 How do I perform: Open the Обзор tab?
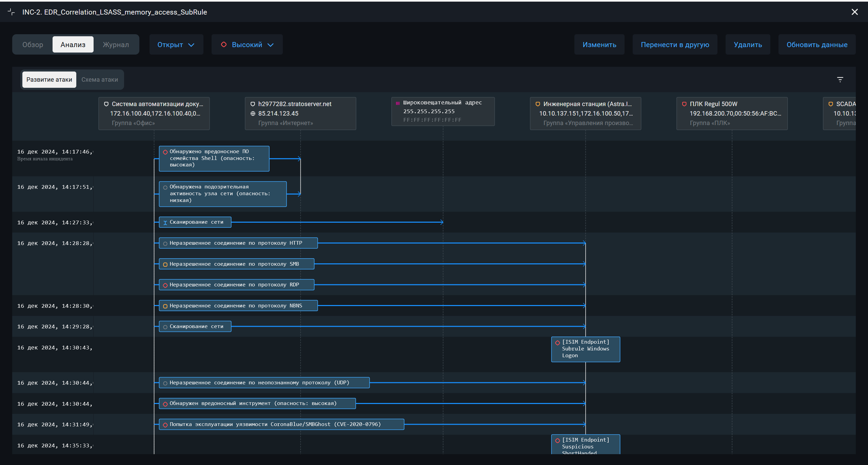point(33,45)
